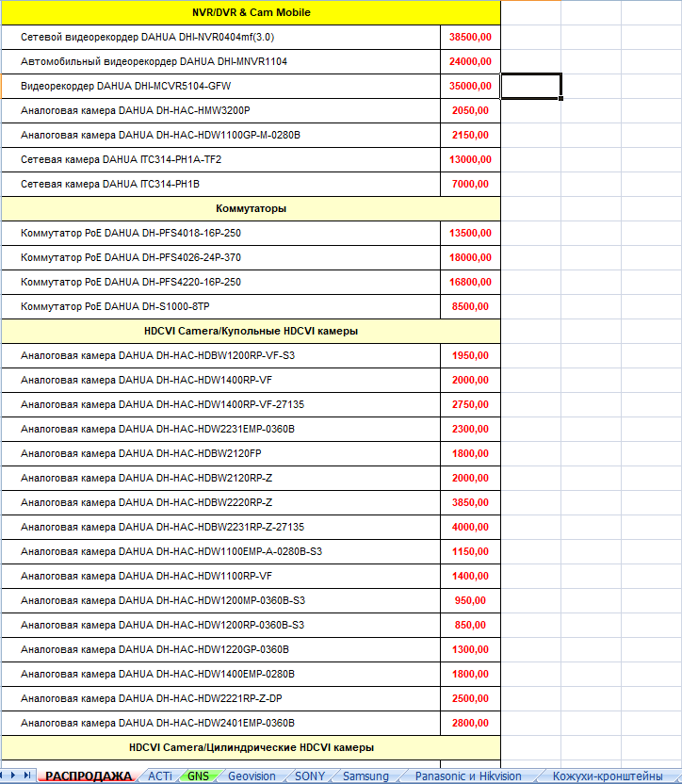
Task: Switch to the Кожухи-кронштейны sheet tab
Action: tap(607, 776)
